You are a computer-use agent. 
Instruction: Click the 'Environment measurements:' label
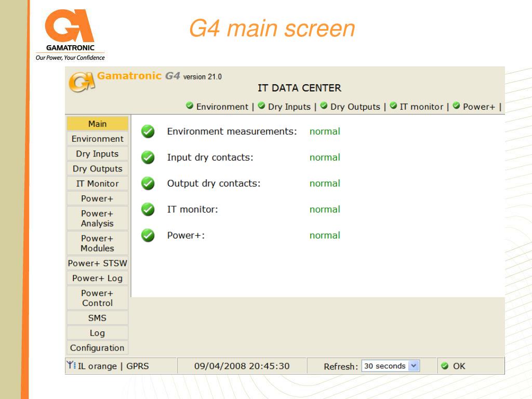click(232, 131)
